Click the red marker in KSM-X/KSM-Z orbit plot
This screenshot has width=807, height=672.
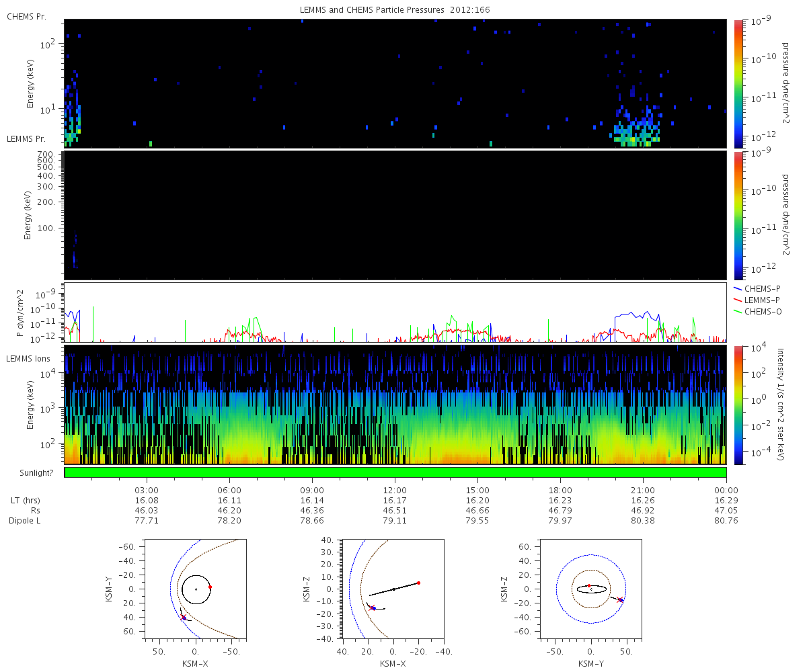418,583
